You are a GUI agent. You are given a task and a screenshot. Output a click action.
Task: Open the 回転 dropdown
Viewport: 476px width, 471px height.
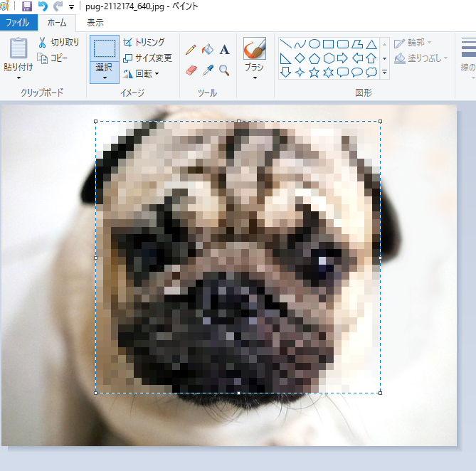pos(141,74)
